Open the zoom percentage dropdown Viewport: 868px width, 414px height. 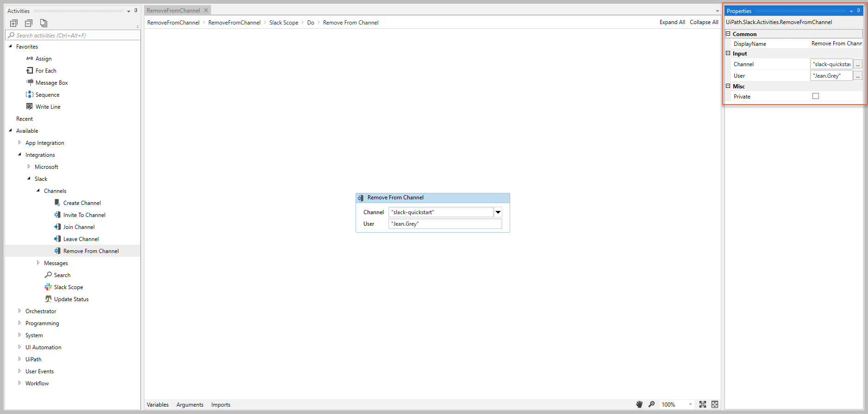click(690, 404)
